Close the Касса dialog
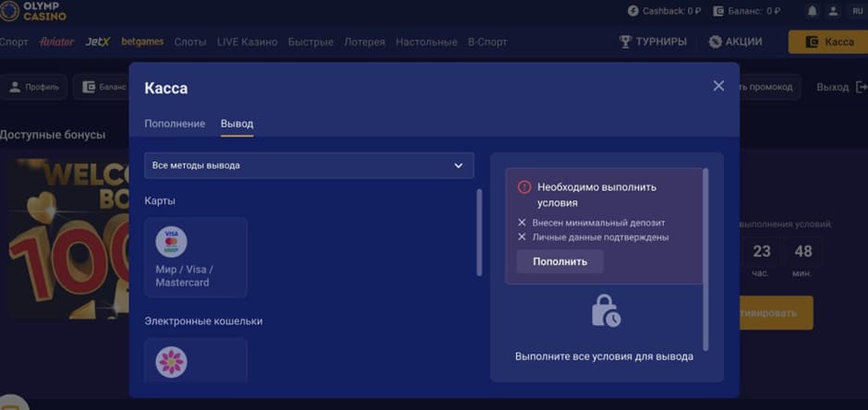The height and width of the screenshot is (410, 868). coord(718,86)
